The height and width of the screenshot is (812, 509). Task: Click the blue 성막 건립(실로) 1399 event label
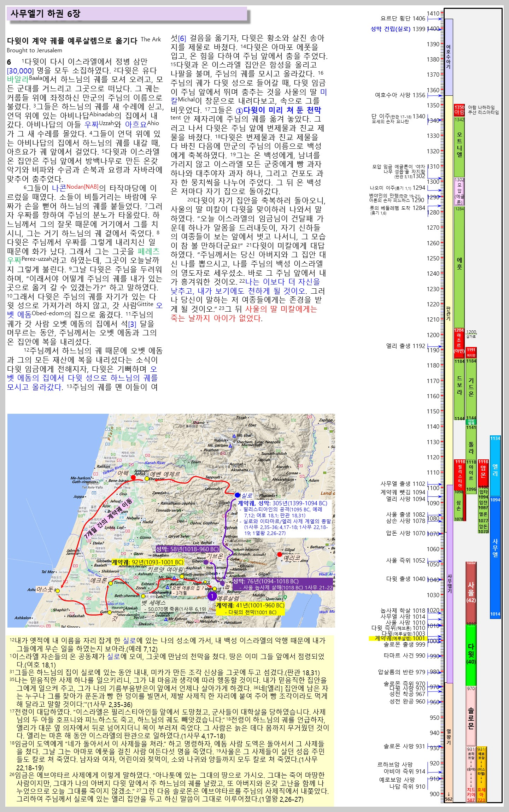[398, 29]
